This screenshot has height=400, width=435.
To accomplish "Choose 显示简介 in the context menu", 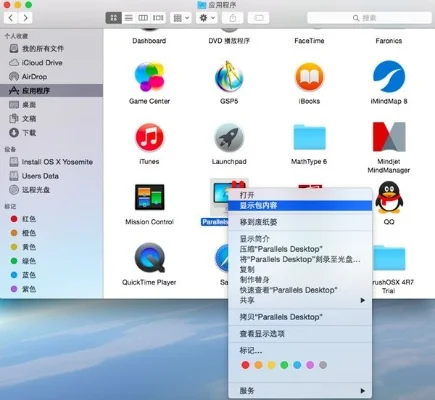I will [x=300, y=239].
